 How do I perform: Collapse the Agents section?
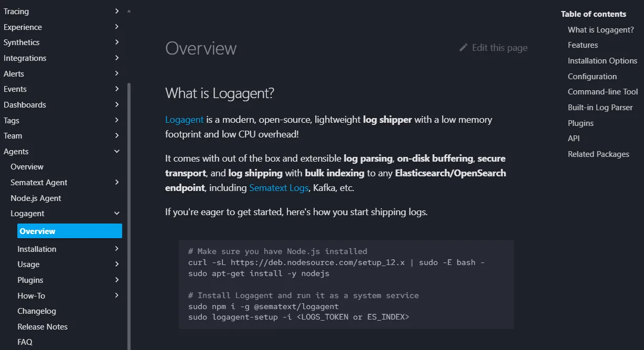pyautogui.click(x=116, y=151)
